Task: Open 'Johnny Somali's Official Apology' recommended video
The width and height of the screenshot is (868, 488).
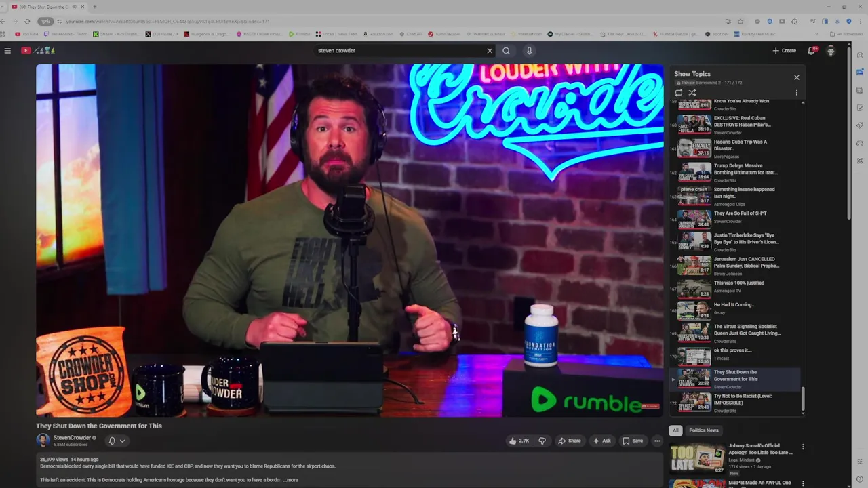Action: point(736,459)
